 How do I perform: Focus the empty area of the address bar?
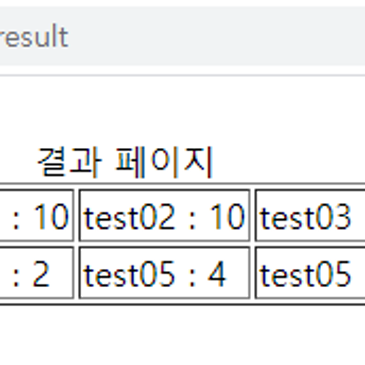point(217,36)
